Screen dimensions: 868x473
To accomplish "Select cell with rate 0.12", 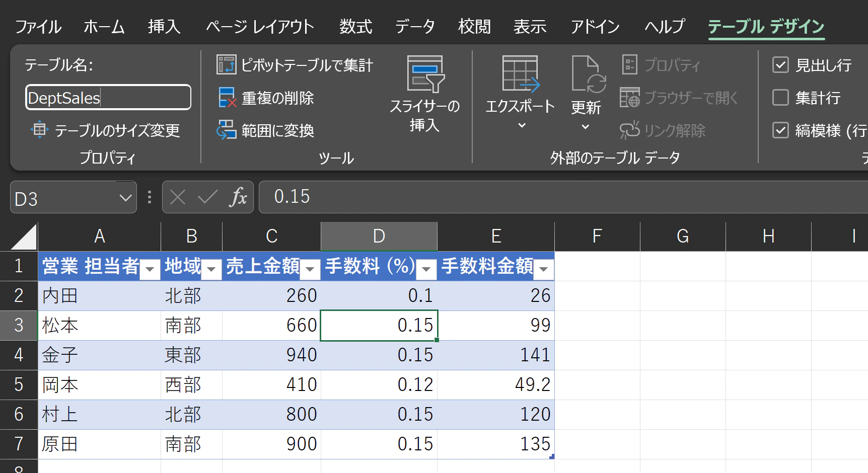I will [x=379, y=385].
